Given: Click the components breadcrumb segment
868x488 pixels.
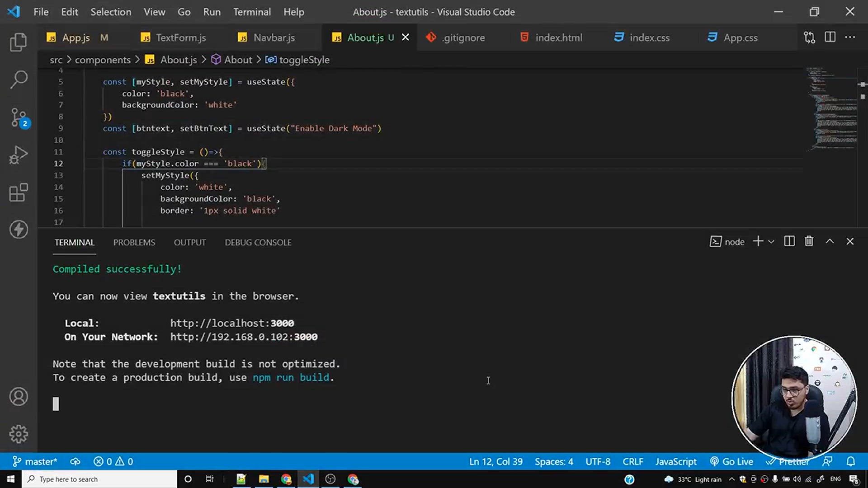Looking at the screenshot, I should [103, 60].
